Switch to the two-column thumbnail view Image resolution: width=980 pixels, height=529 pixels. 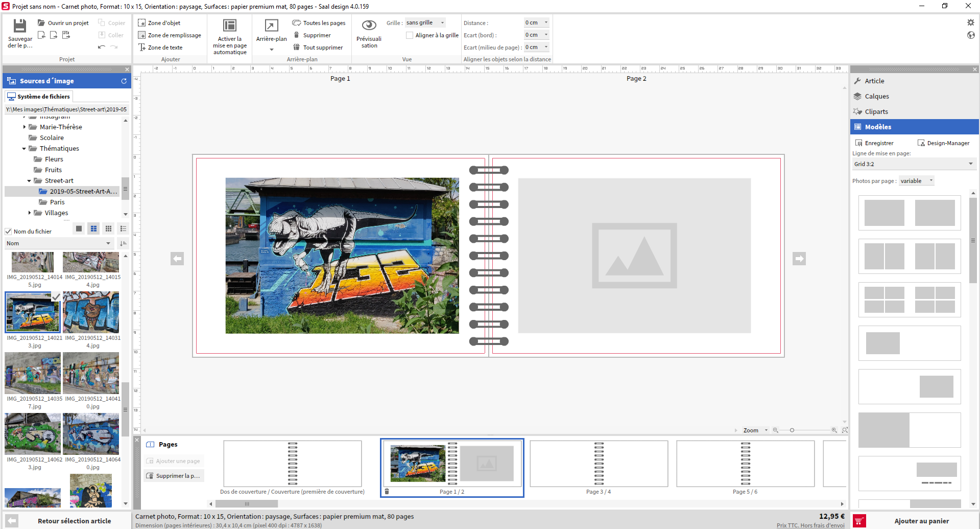tap(93, 228)
